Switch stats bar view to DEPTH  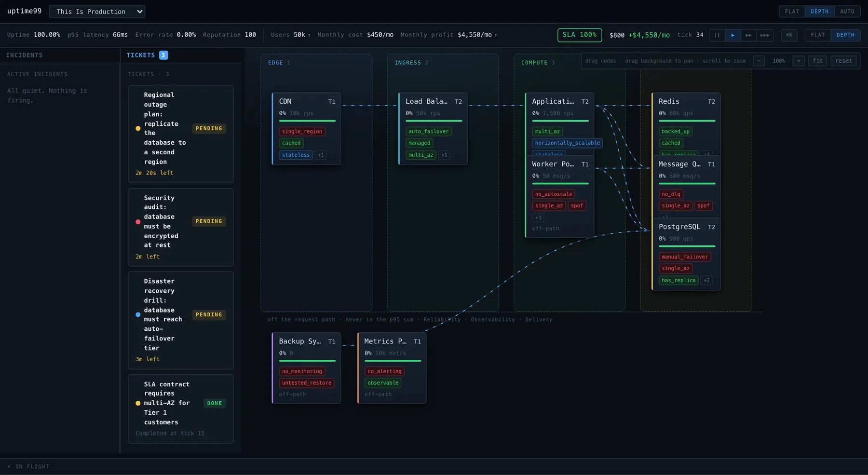click(x=845, y=35)
